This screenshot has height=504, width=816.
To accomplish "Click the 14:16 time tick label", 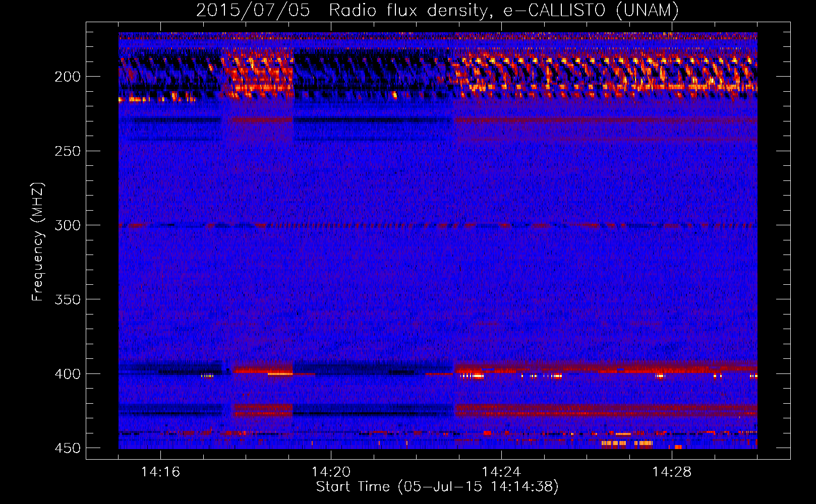I will [x=160, y=472].
